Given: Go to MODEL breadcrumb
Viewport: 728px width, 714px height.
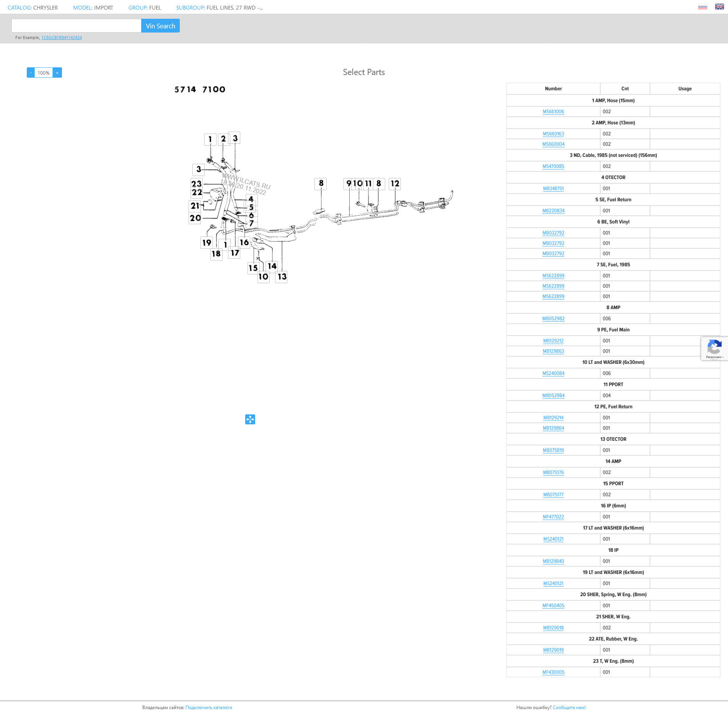Looking at the screenshot, I should 83,8.
